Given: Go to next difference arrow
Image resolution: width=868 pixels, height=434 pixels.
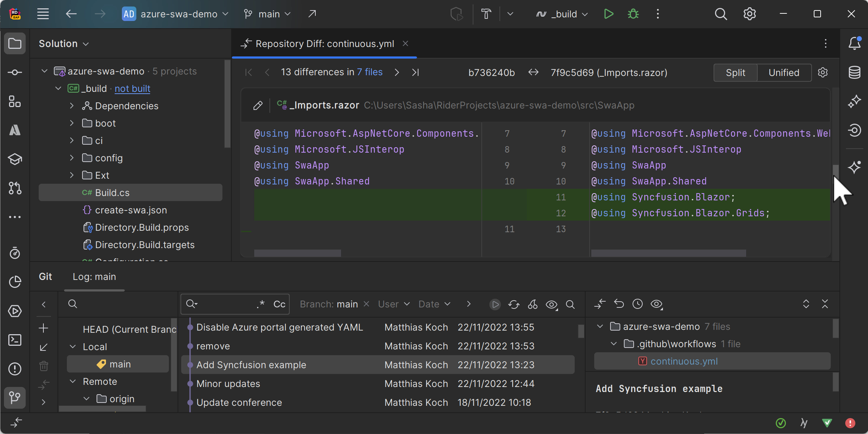Looking at the screenshot, I should coord(397,72).
